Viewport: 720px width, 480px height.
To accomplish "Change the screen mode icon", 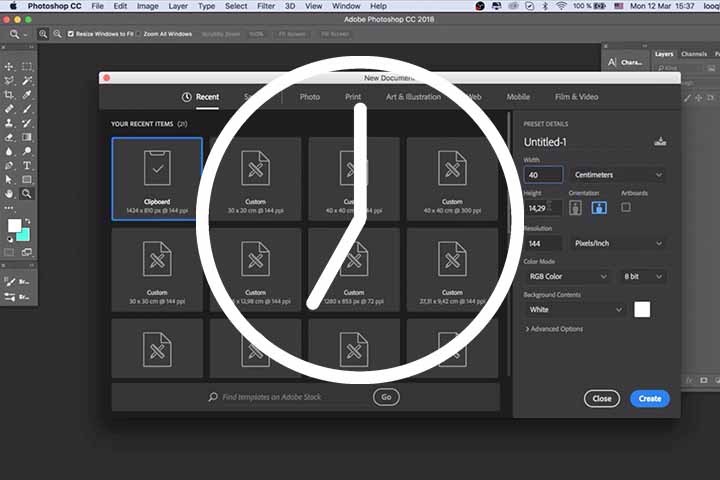I will 27,252.
